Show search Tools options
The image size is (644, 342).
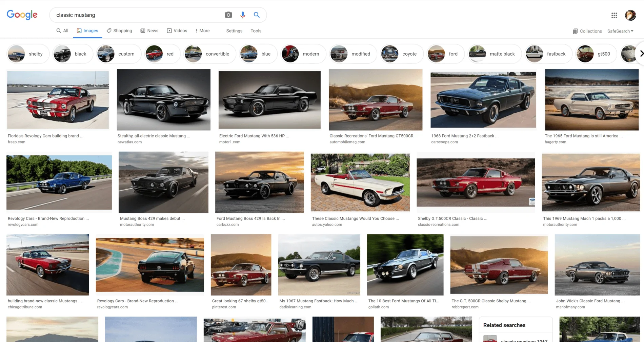tap(256, 31)
